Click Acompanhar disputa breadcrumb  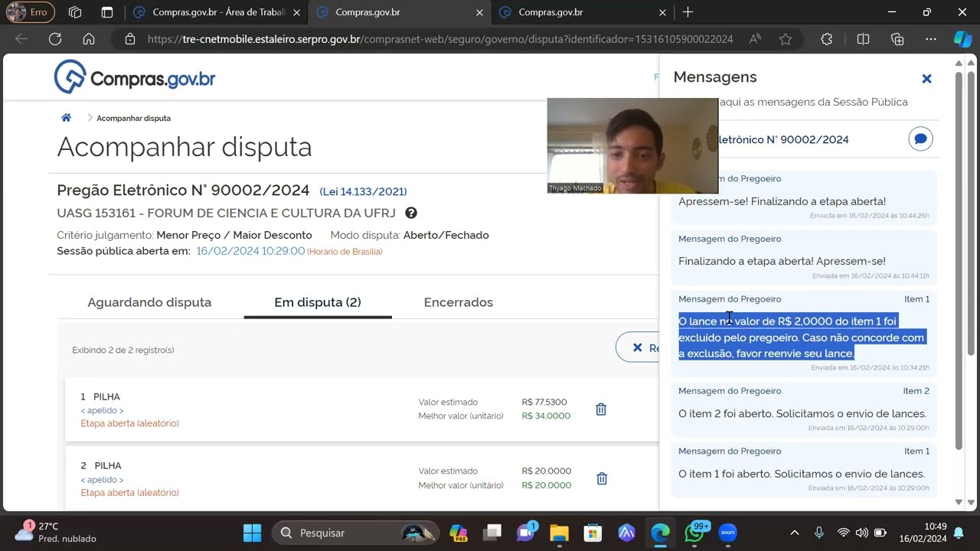tap(133, 118)
